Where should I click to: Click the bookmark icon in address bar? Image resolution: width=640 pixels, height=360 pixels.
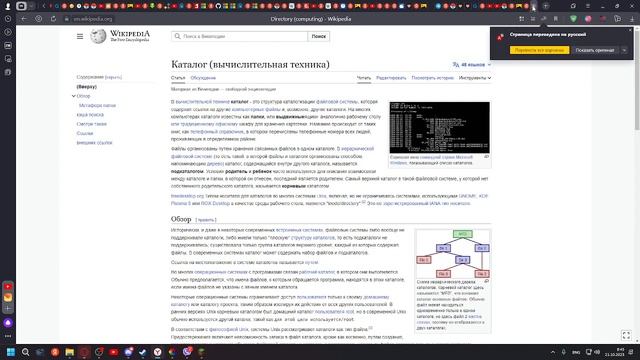556,19
